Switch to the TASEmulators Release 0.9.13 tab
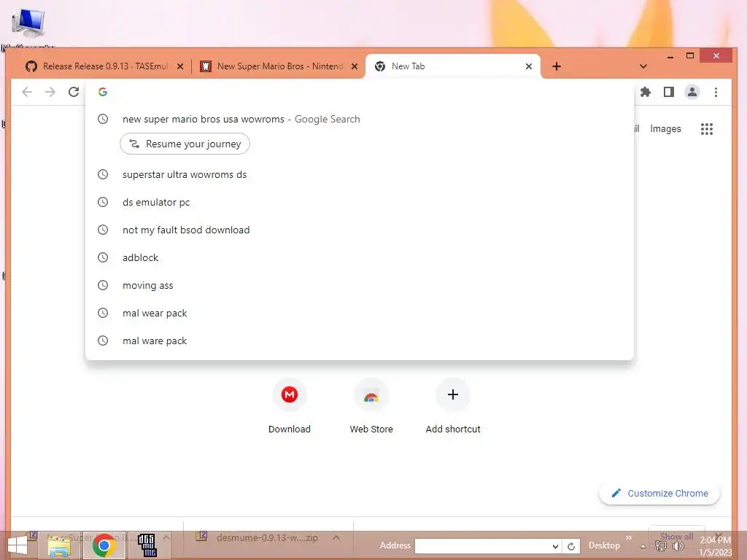 [105, 66]
